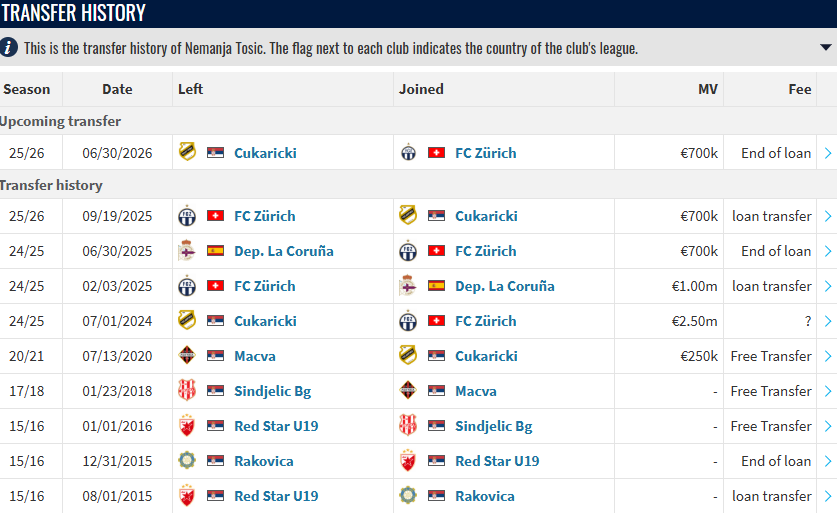The image size is (837, 513).
Task: Click the Spanish flag next to Dep. La Coruña joined
Action: [436, 286]
